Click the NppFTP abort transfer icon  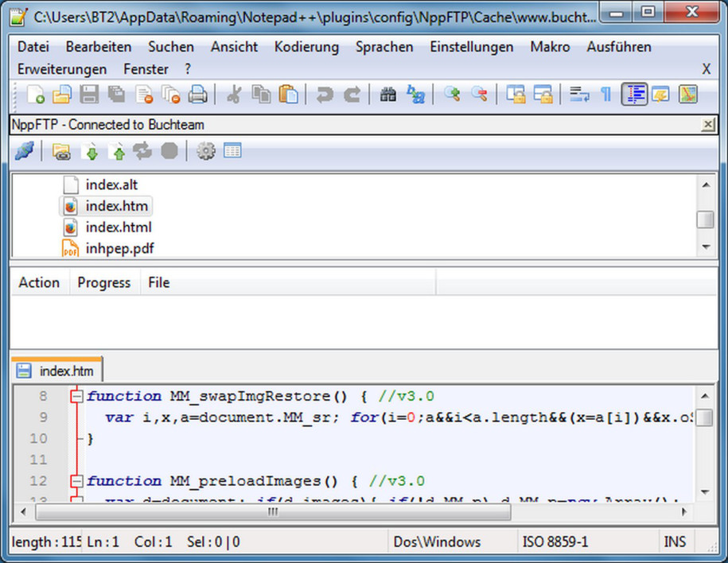[x=169, y=151]
